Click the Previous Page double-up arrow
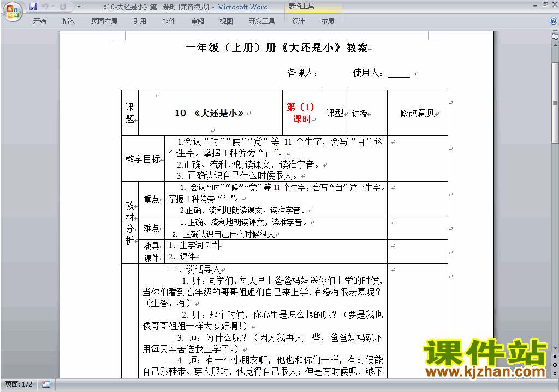This screenshot has width=559, height=392. pos(555,357)
